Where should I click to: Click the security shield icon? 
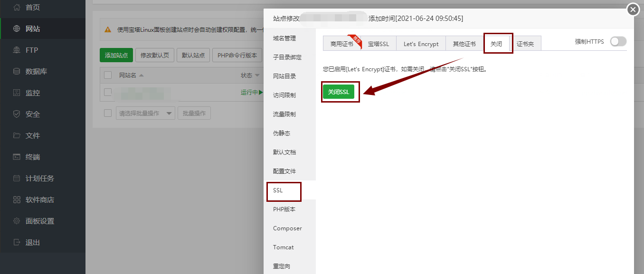17,114
